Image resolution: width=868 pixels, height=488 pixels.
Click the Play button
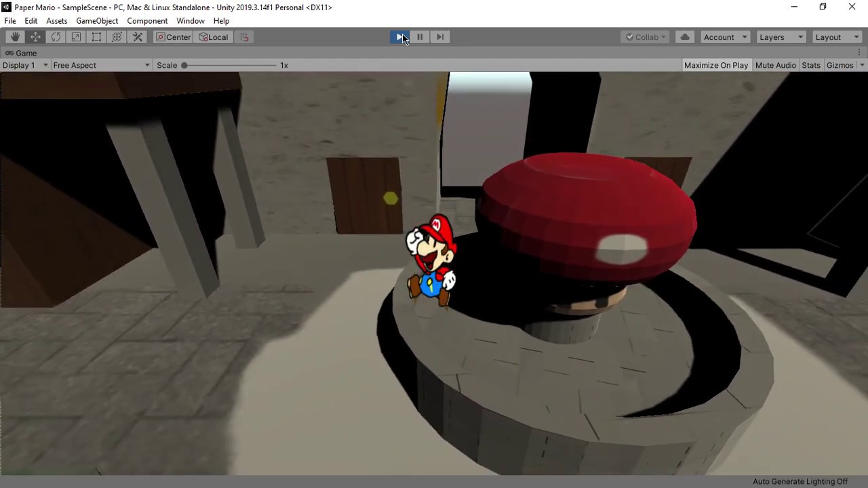point(400,37)
